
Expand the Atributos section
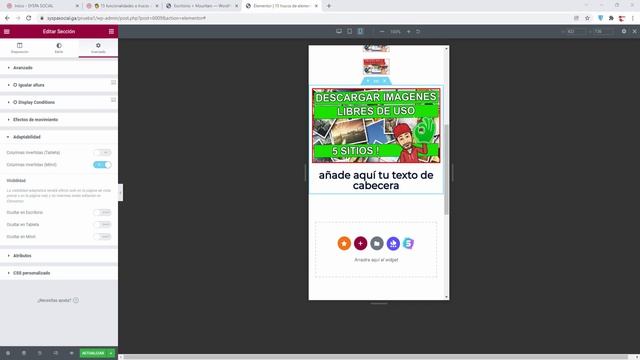59,256
